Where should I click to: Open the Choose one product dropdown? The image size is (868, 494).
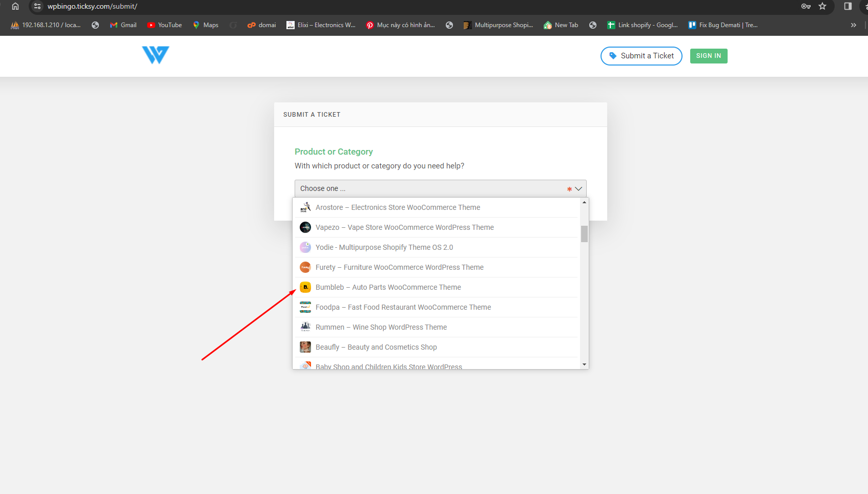coord(440,188)
